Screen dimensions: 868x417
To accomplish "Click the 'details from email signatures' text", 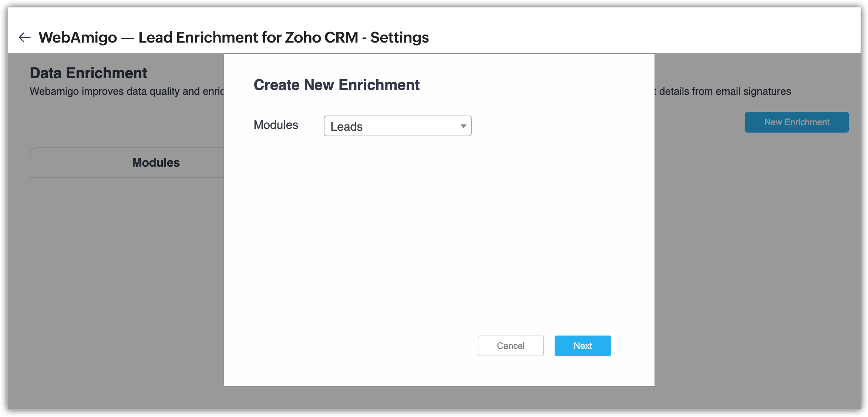I will pos(724,91).
